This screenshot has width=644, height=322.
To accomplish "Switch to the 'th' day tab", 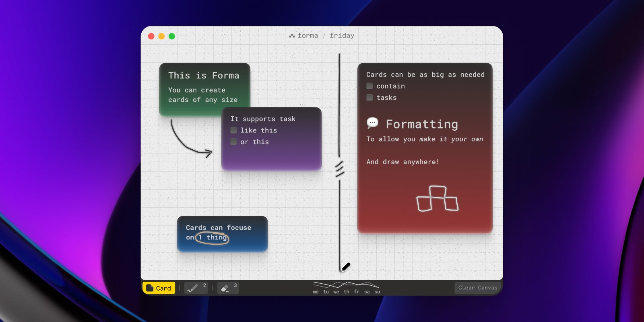I will tap(347, 292).
